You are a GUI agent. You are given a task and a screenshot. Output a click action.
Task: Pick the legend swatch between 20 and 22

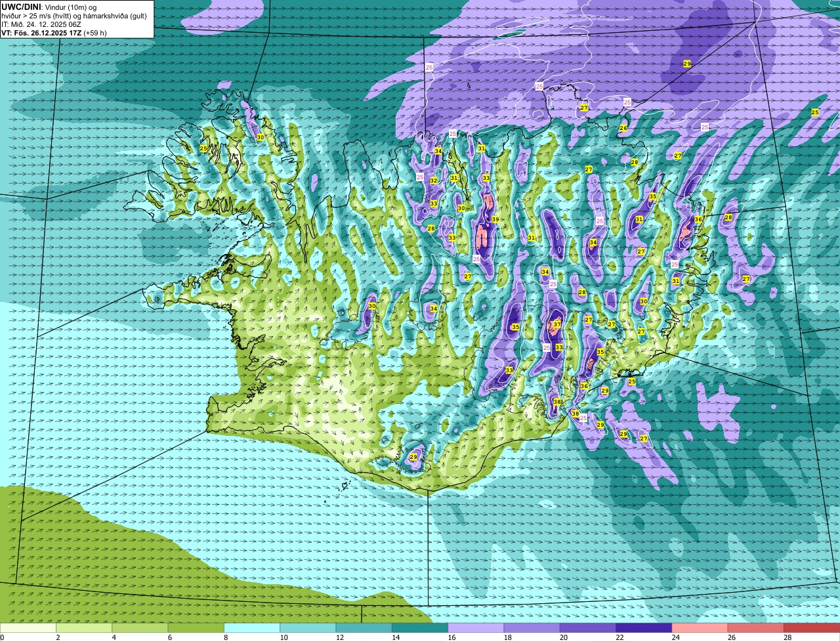588,628
